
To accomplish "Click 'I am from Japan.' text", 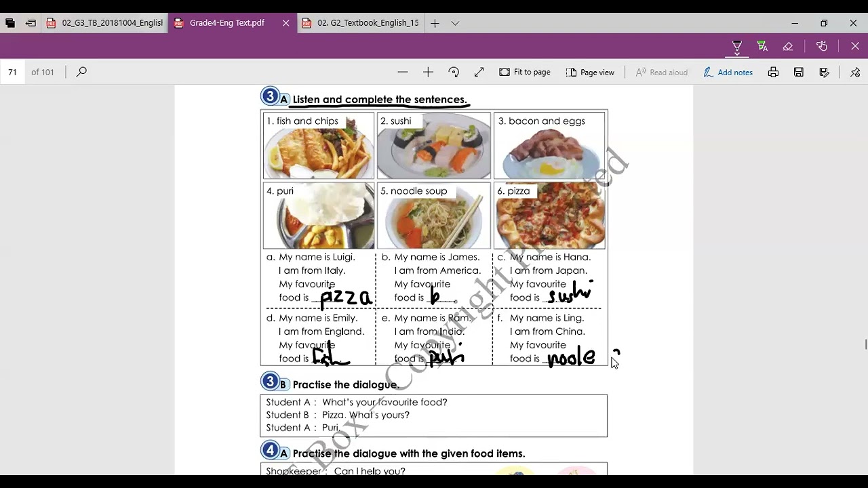I will [x=549, y=270].
